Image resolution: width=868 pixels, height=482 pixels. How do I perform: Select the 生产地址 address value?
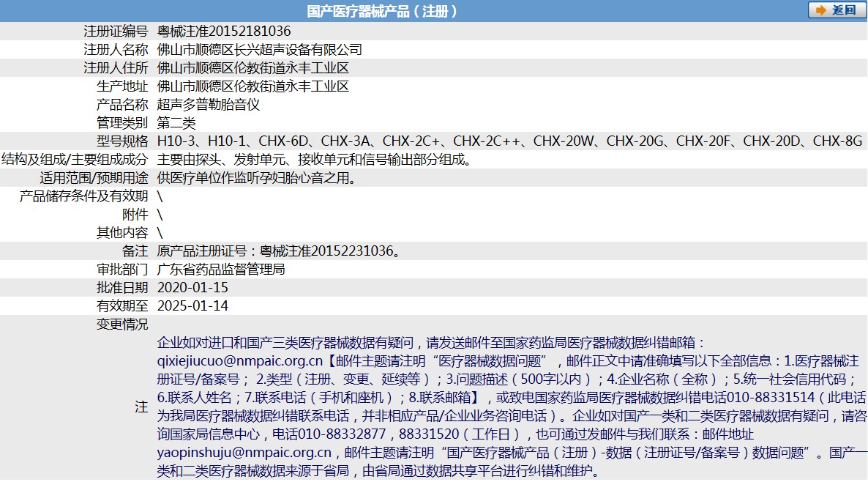pyautogui.click(x=253, y=86)
